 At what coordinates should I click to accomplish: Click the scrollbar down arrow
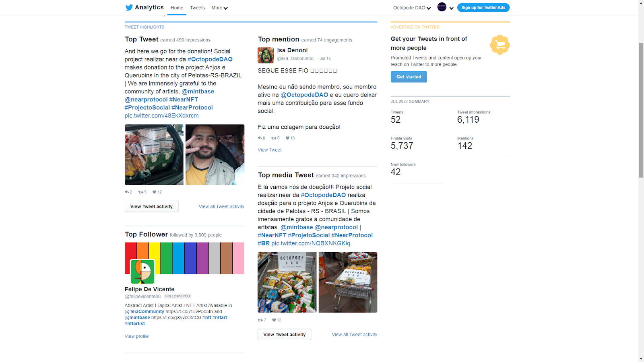coord(641,359)
